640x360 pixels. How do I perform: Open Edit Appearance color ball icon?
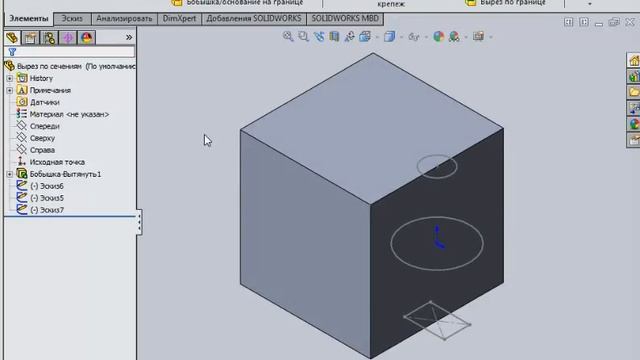point(438,37)
